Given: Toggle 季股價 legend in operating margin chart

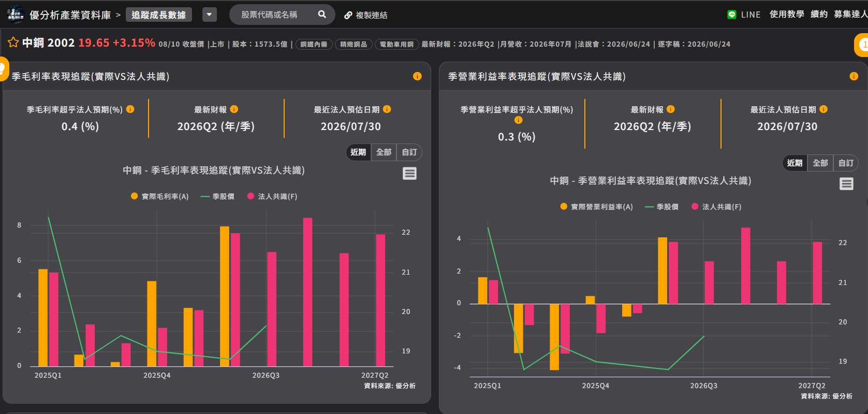Looking at the screenshot, I should pyautogui.click(x=661, y=207).
